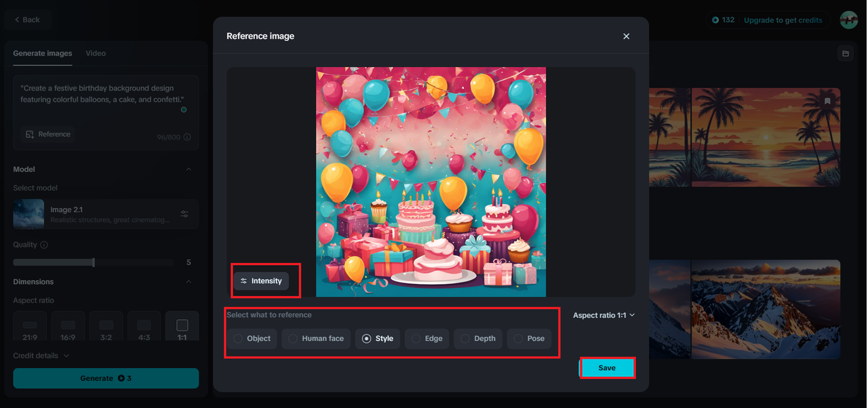Open the folder icon at top right
The height and width of the screenshot is (408, 868).
pos(845,54)
